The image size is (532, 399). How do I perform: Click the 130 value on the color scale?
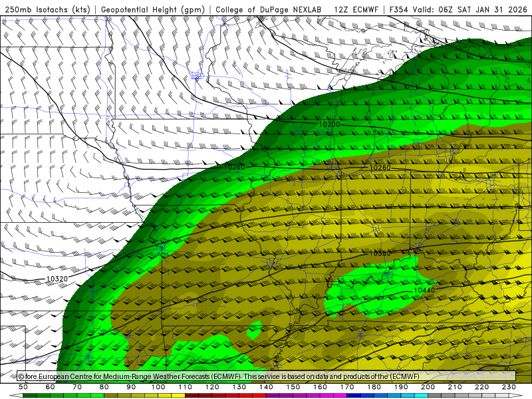coord(239,387)
